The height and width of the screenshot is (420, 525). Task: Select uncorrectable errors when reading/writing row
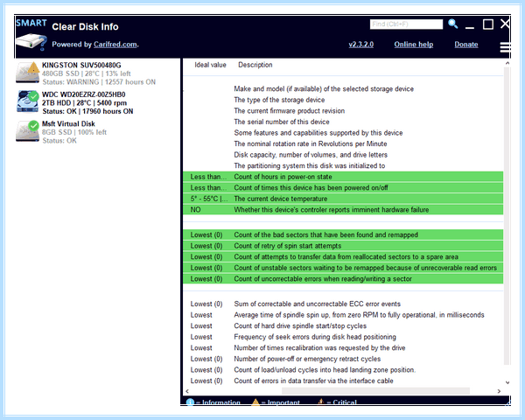pos(343,279)
